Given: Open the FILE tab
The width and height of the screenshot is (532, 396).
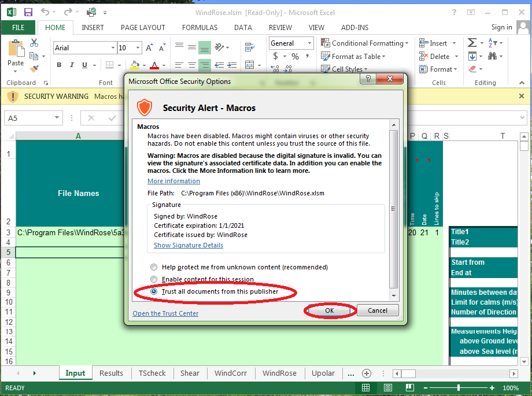Looking at the screenshot, I should 19,28.
